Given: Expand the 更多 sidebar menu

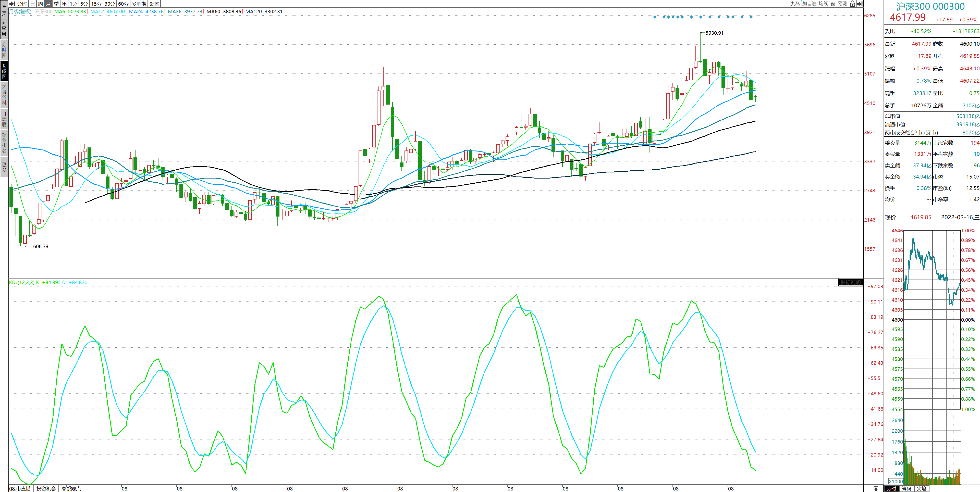Looking at the screenshot, I should tap(4, 167).
